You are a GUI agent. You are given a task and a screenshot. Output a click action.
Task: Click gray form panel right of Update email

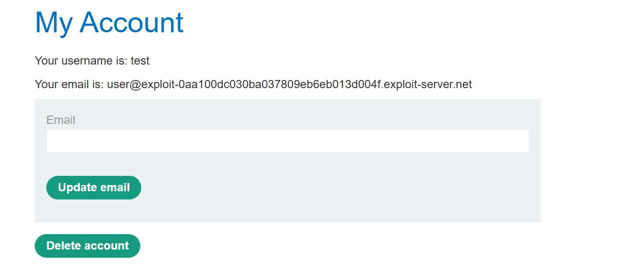coord(337,188)
